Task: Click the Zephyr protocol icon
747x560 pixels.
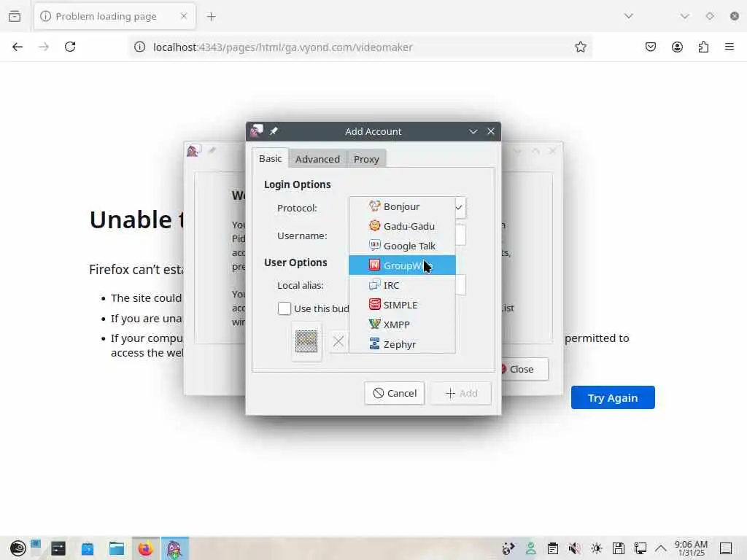Action: pos(374,343)
